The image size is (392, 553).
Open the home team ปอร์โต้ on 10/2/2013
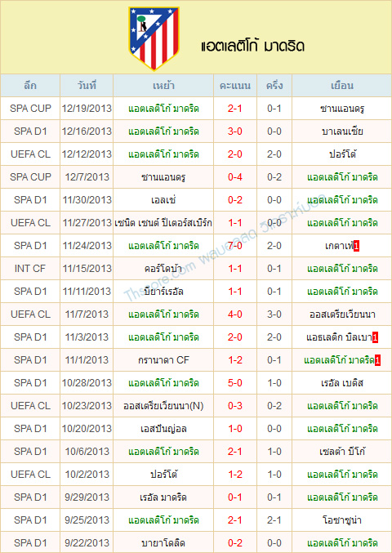[163, 475]
